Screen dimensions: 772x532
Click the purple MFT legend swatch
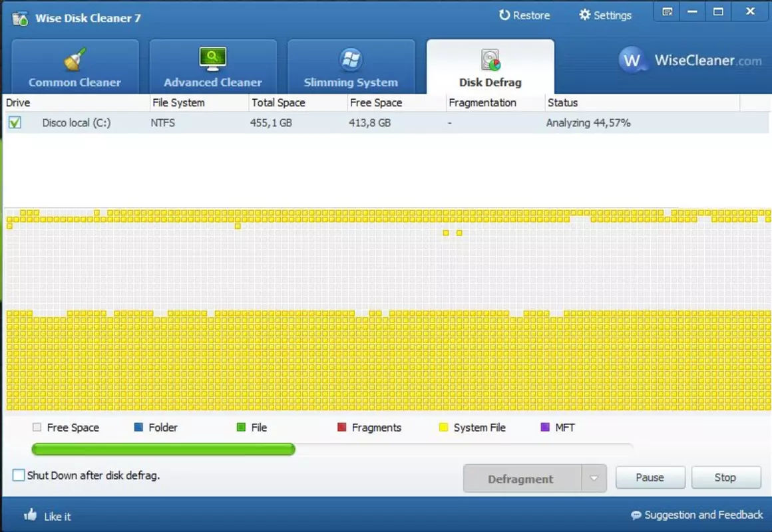[x=545, y=427]
